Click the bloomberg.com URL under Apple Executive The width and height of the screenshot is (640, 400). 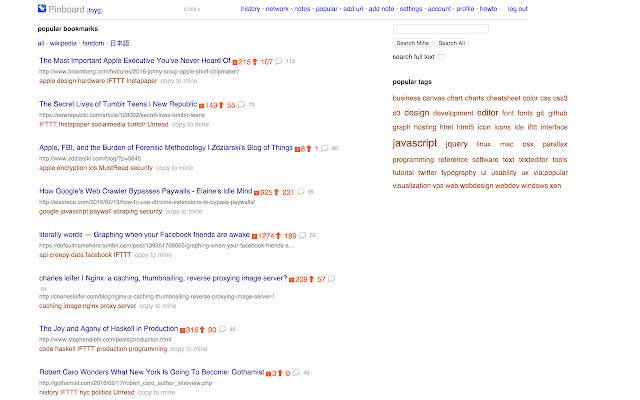tap(139, 71)
